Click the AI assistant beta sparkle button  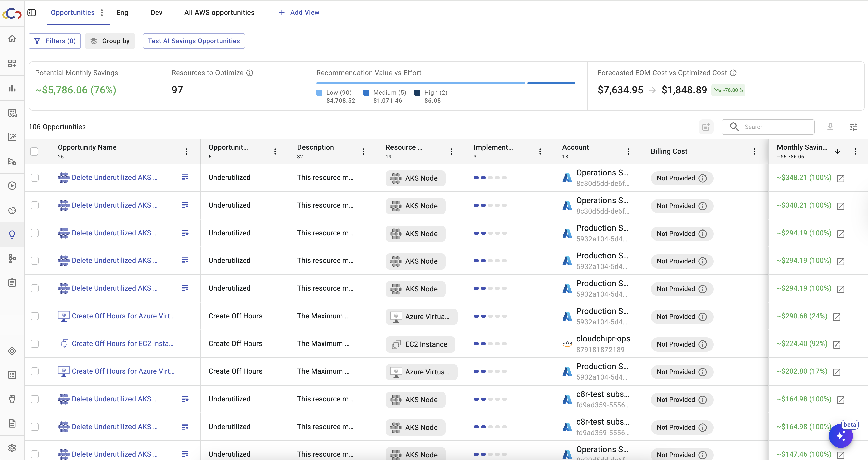(x=840, y=436)
